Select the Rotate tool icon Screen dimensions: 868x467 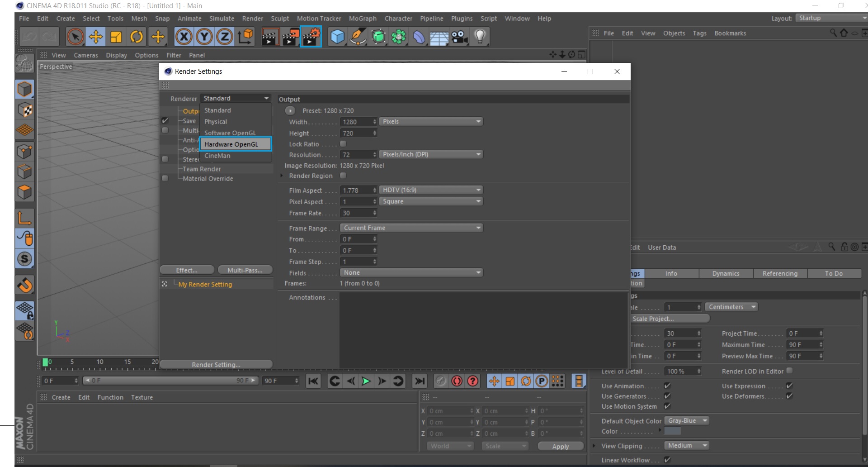[x=137, y=37]
